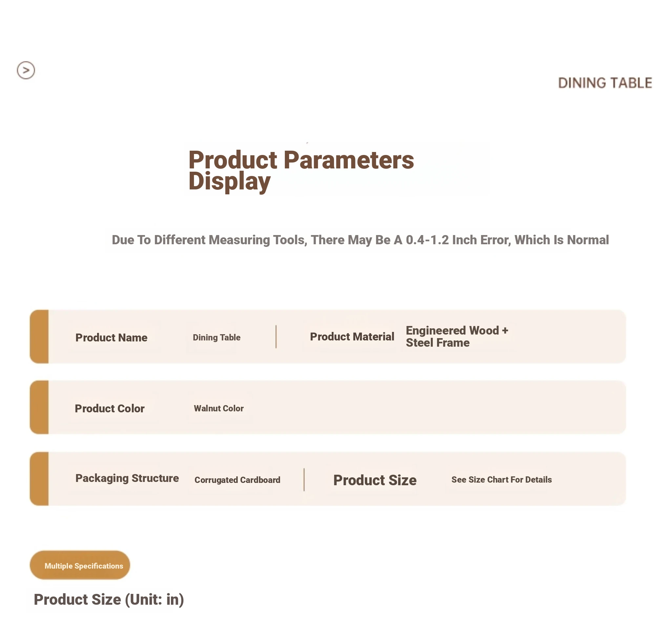Viewport: 672px width, 630px height.
Task: Select the Product Color label
Action: 110,408
